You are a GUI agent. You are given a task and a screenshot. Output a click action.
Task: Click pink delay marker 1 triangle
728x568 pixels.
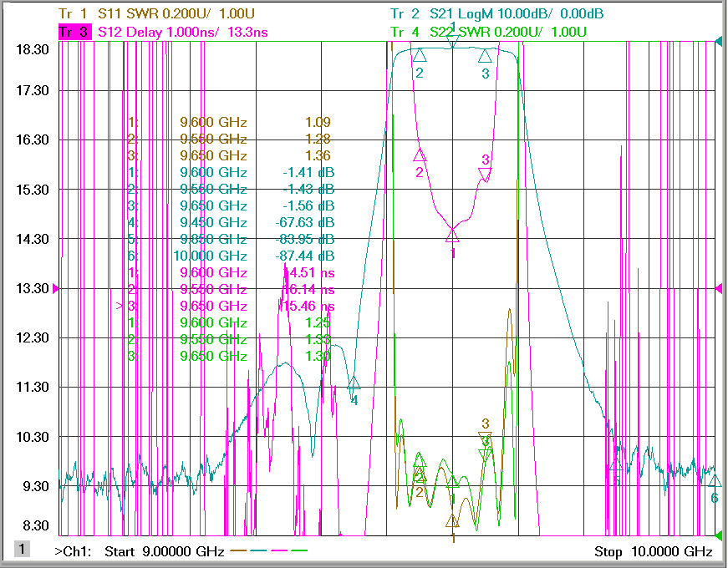tap(453, 236)
